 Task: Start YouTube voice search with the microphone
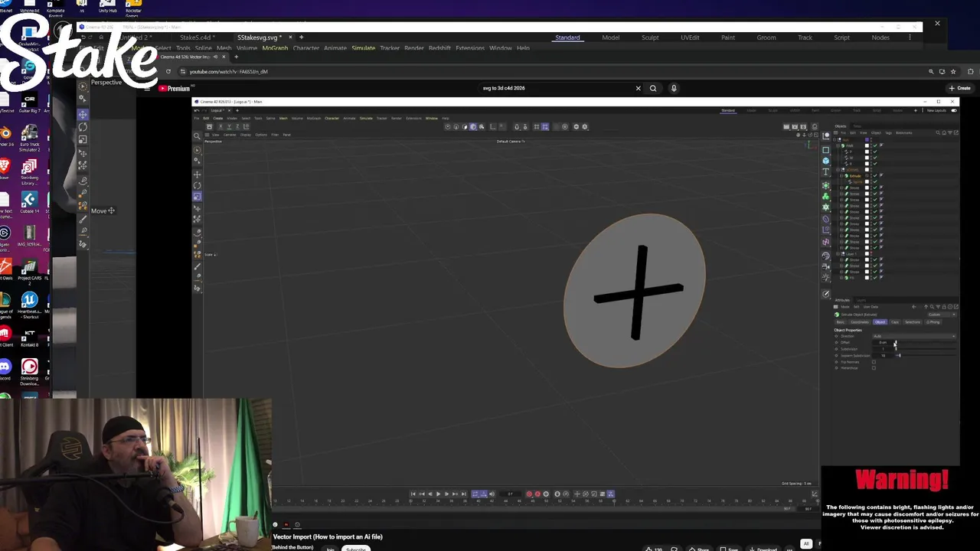[x=674, y=88]
